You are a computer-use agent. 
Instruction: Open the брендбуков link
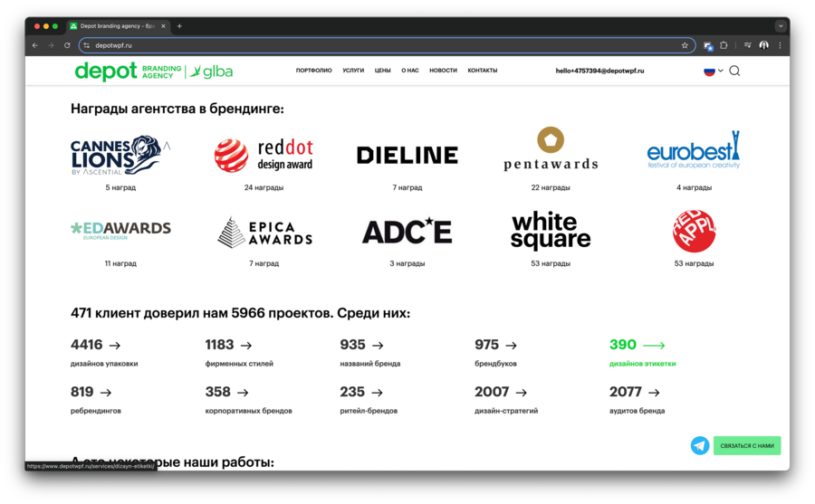(495, 364)
